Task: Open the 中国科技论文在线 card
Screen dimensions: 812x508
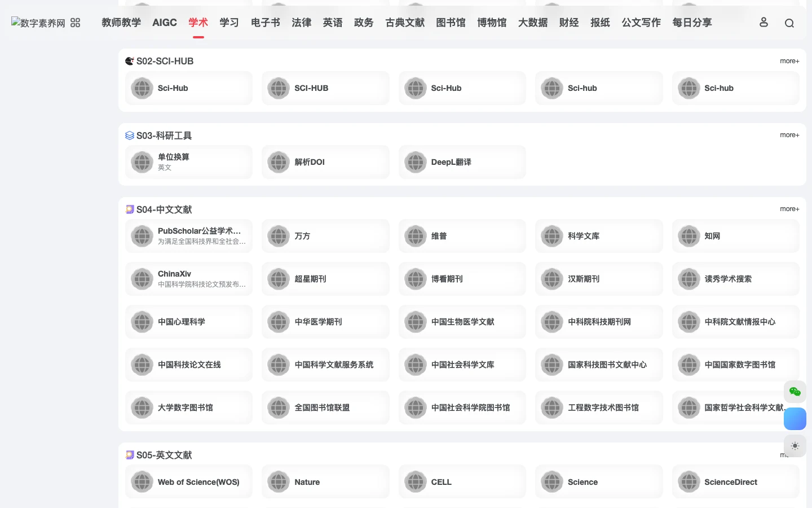Action: pos(189,365)
